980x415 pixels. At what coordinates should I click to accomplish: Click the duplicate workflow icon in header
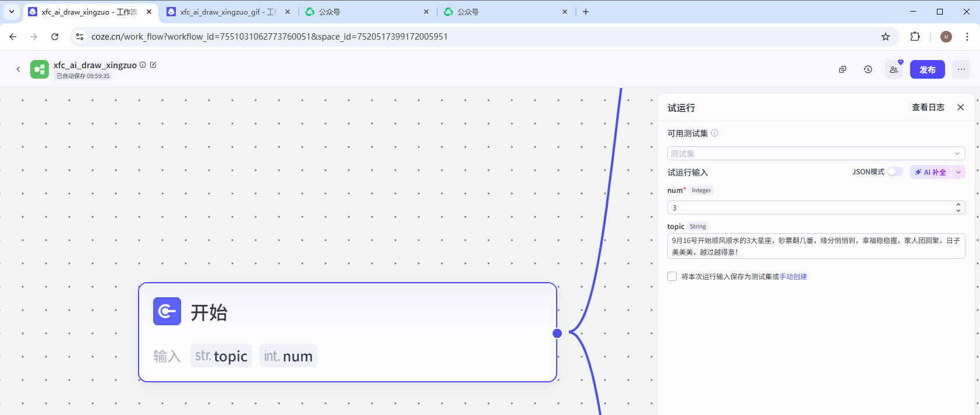tap(843, 69)
